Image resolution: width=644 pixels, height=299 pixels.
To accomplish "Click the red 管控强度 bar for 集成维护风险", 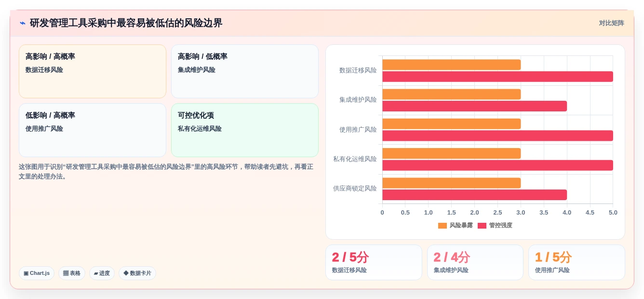I will (474, 106).
